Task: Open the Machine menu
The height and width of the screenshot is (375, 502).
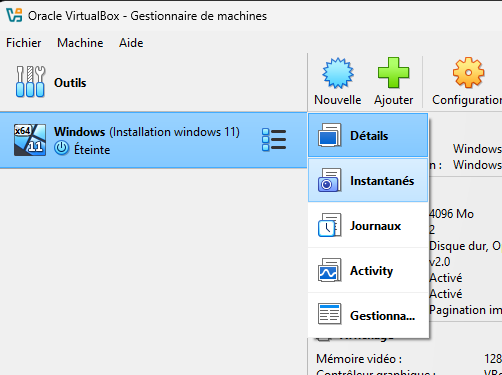Action: (x=80, y=43)
